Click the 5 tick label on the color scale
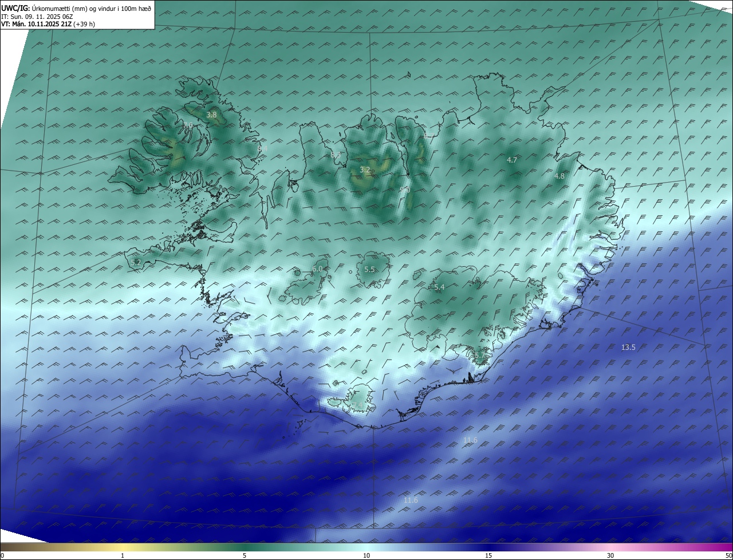 pyautogui.click(x=245, y=555)
